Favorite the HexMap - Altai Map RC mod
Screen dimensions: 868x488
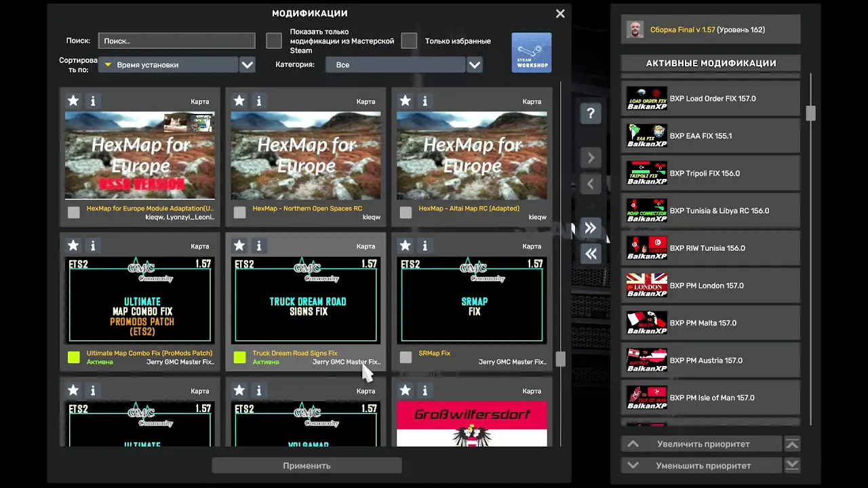pyautogui.click(x=405, y=101)
